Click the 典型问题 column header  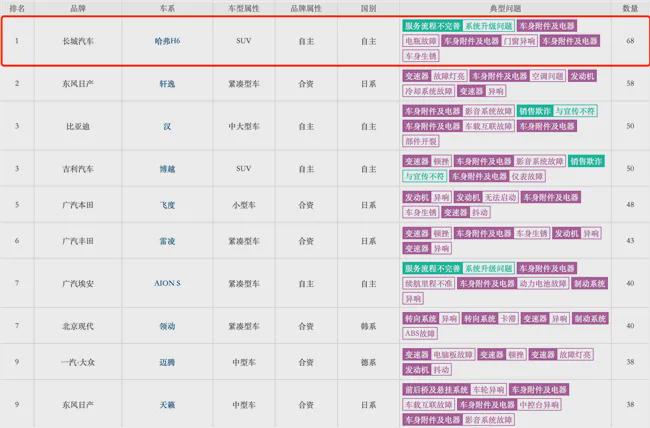tap(505, 8)
